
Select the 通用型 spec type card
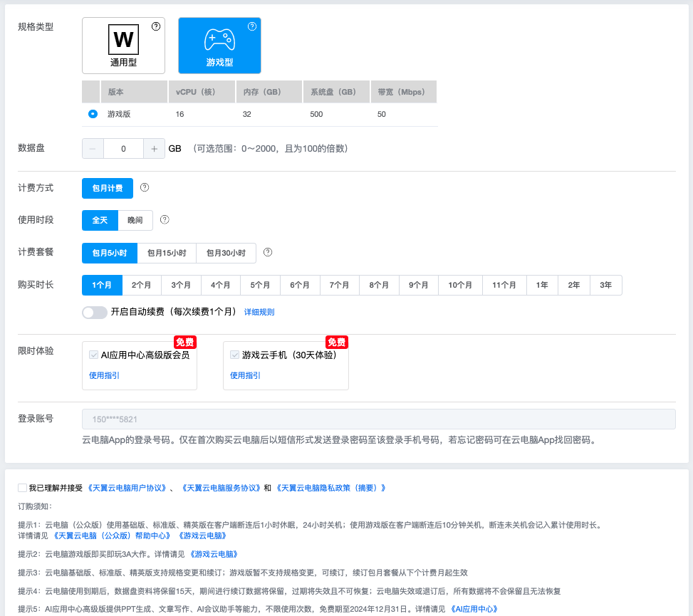123,46
